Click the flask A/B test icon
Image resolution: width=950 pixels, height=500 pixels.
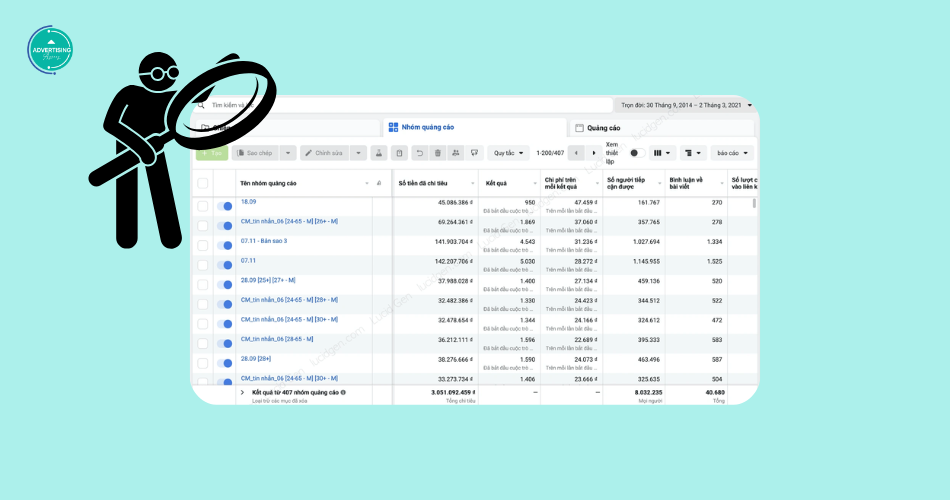tap(378, 153)
